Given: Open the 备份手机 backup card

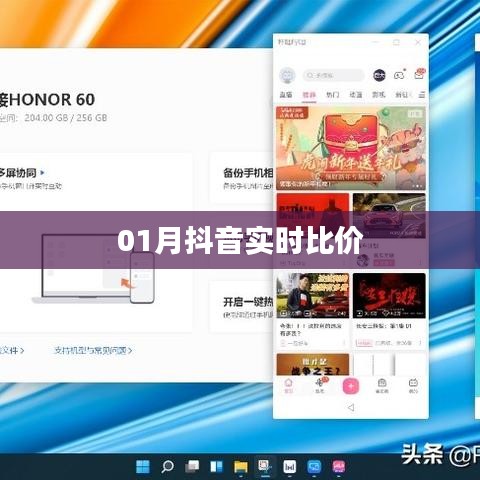Looking at the screenshot, I should tap(242, 178).
